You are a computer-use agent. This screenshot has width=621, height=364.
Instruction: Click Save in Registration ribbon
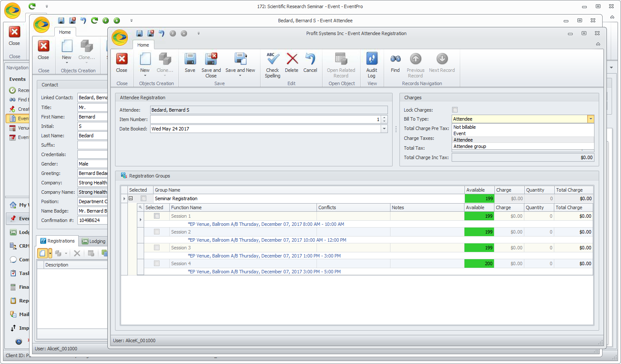(x=190, y=63)
